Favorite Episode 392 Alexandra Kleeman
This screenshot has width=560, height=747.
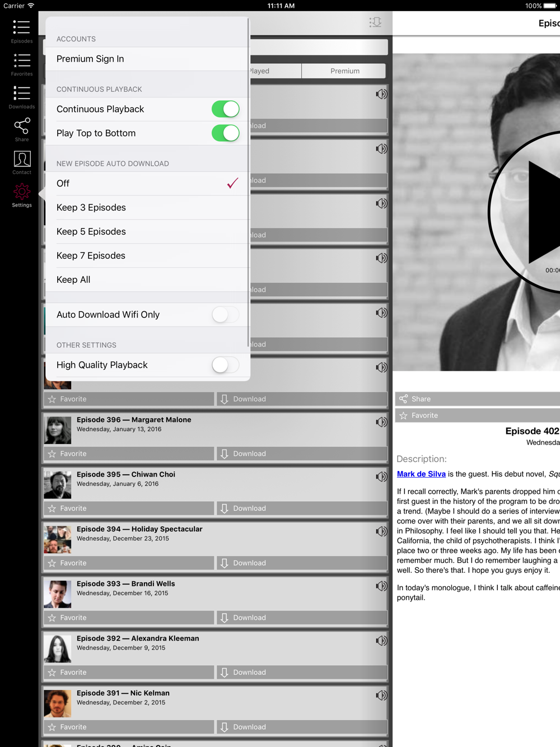129,673
